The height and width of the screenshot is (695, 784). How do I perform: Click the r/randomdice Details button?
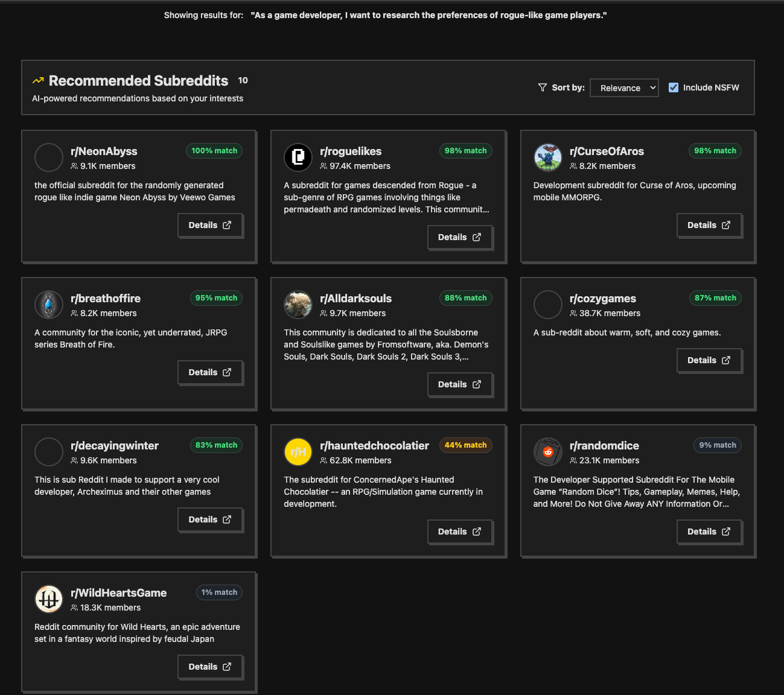tap(709, 532)
